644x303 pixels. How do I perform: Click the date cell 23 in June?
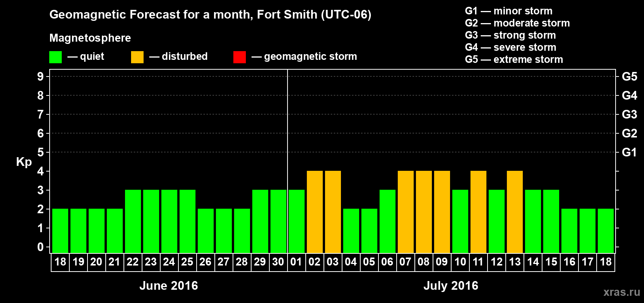coord(151,262)
